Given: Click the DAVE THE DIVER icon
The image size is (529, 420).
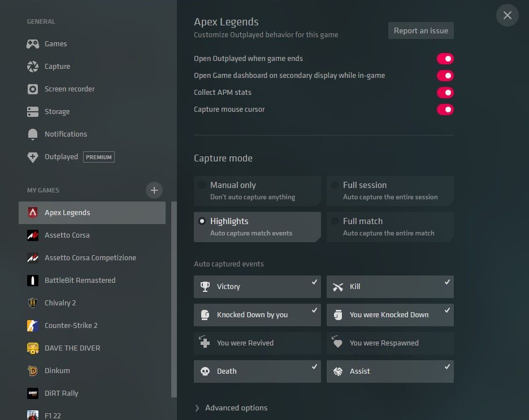Looking at the screenshot, I should pos(33,348).
